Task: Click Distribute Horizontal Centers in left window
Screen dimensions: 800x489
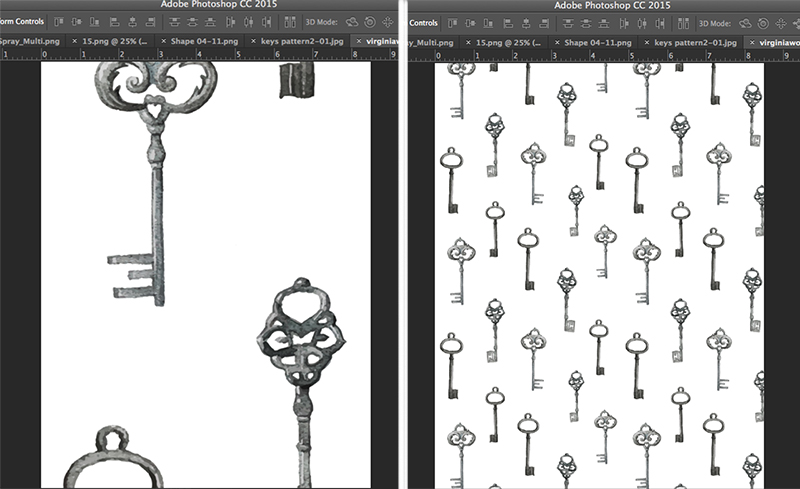Action: tap(248, 22)
